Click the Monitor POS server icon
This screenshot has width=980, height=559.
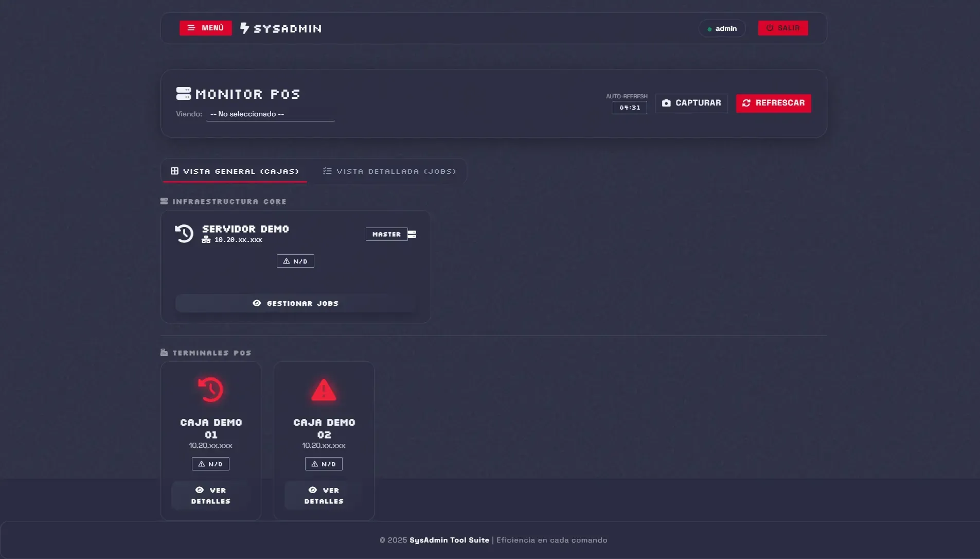(x=184, y=94)
